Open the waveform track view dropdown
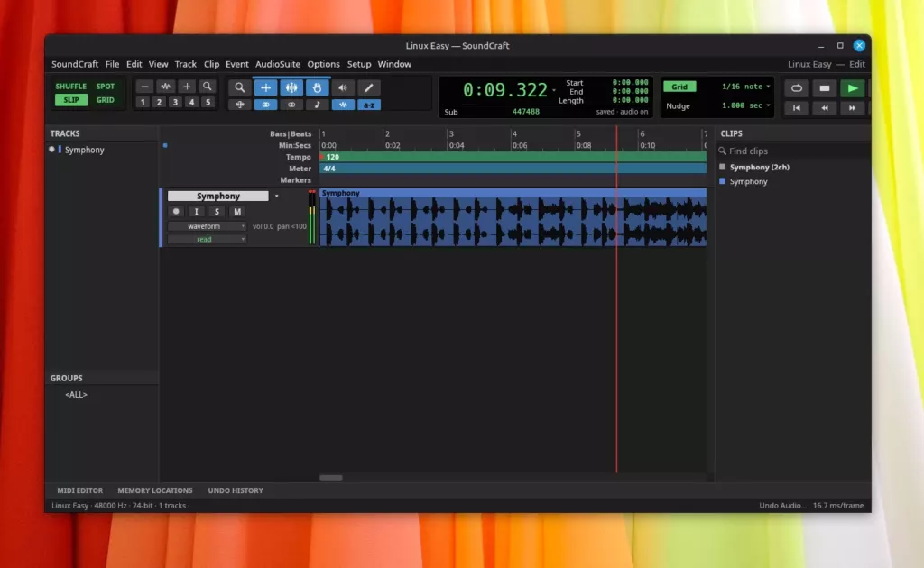The width and height of the screenshot is (924, 568). point(207,226)
